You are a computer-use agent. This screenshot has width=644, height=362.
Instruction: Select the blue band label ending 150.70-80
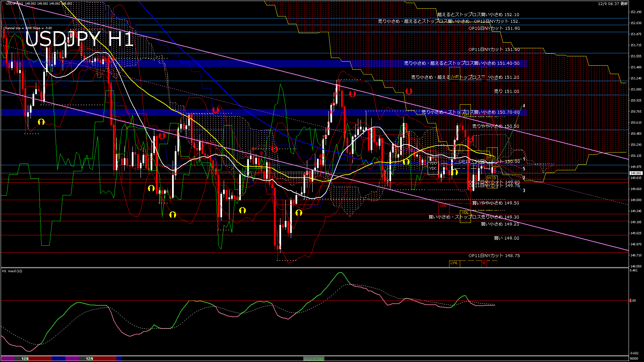[x=471, y=112]
